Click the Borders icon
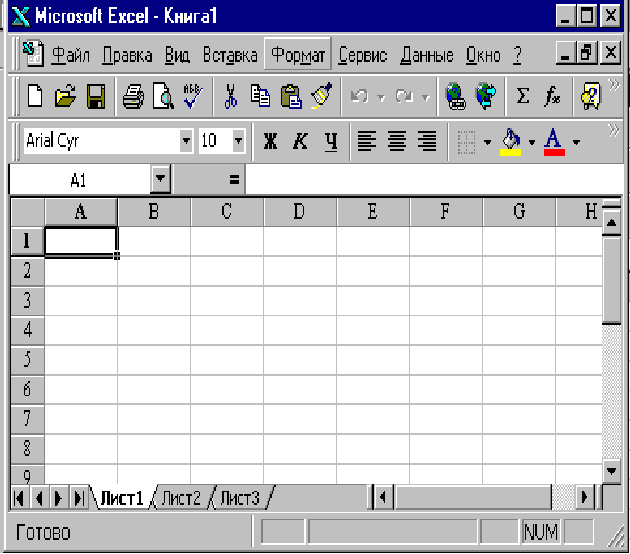630x554 pixels. [466, 142]
